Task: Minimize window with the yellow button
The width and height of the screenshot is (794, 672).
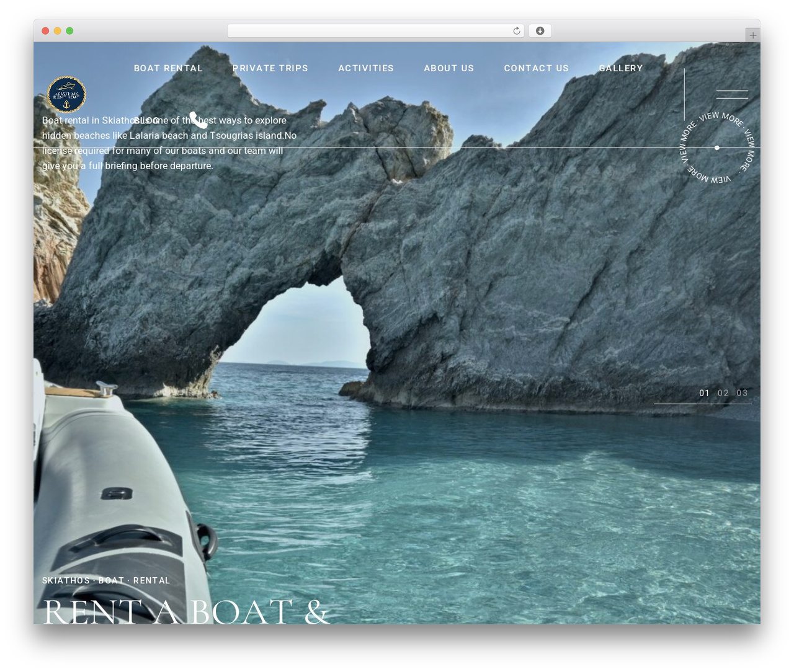Action: tap(57, 31)
